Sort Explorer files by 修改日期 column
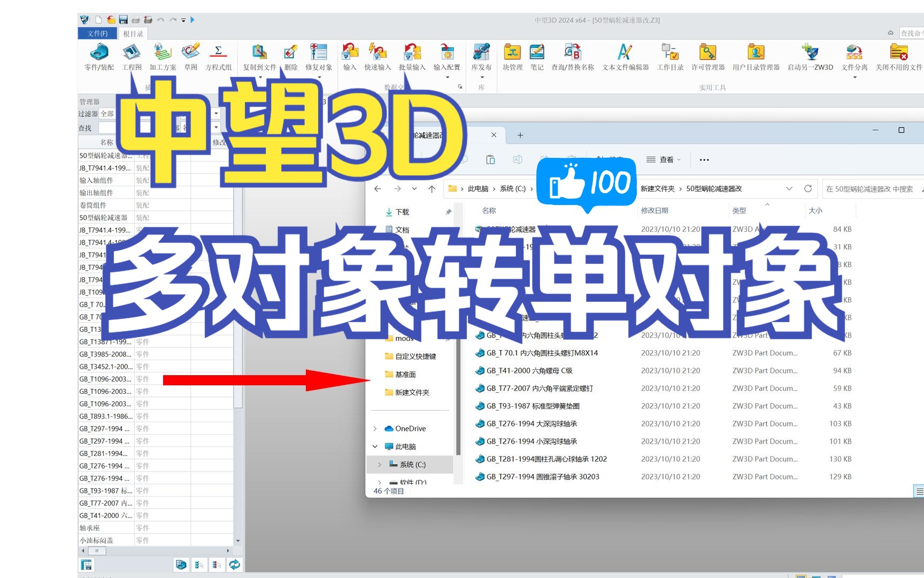This screenshot has height=578, width=924. click(x=654, y=210)
